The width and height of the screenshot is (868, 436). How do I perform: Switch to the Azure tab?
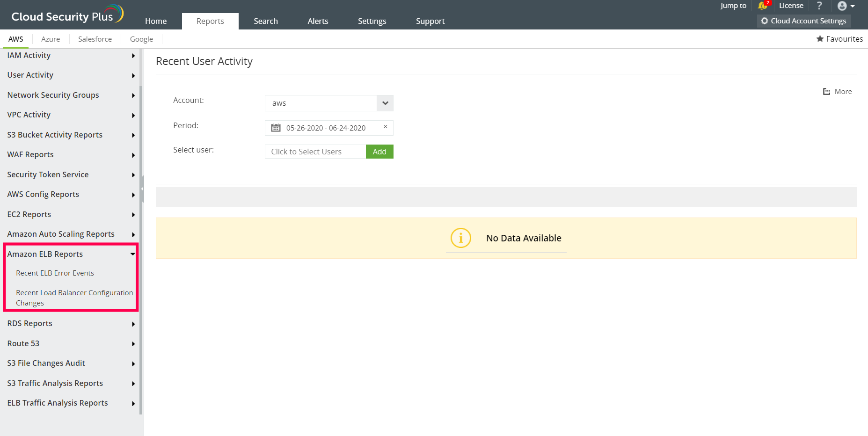click(50, 39)
